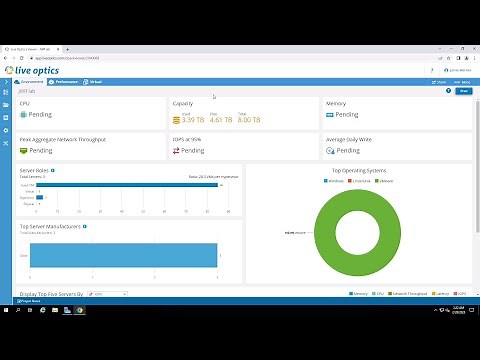Close the Live Optics browser tab
Viewport: 480px width, 360px height.
coord(58,49)
